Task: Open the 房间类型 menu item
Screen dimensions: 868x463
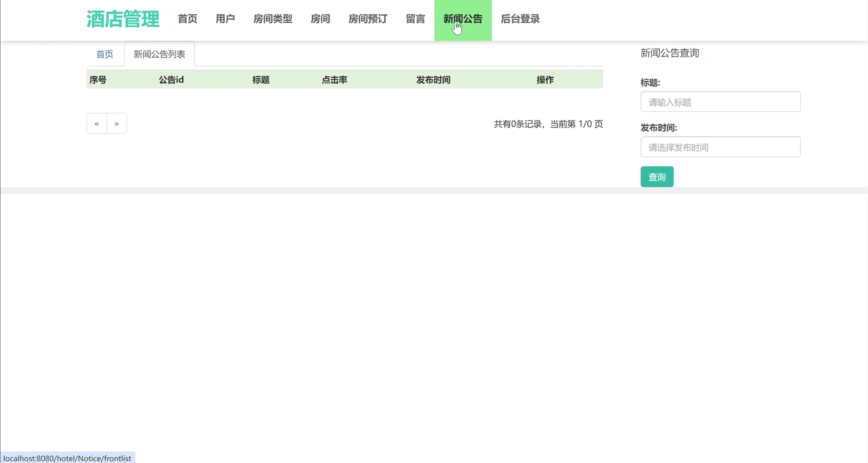Action: click(x=273, y=19)
